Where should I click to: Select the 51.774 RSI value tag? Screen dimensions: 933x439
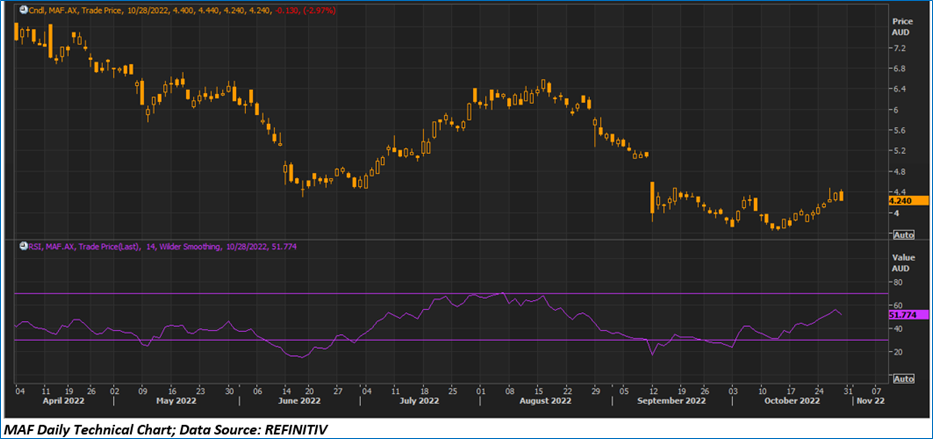(x=908, y=315)
